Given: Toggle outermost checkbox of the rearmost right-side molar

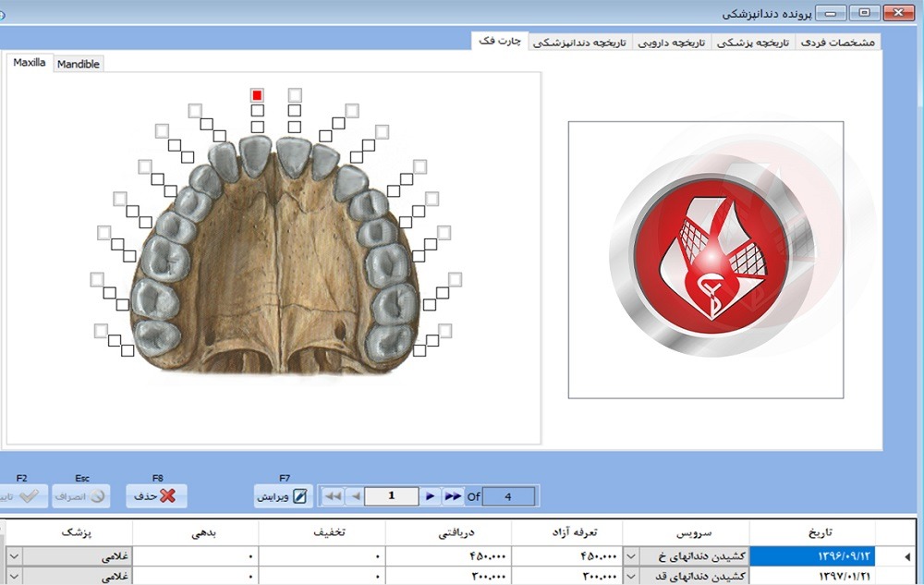Looking at the screenshot, I should click(445, 331).
